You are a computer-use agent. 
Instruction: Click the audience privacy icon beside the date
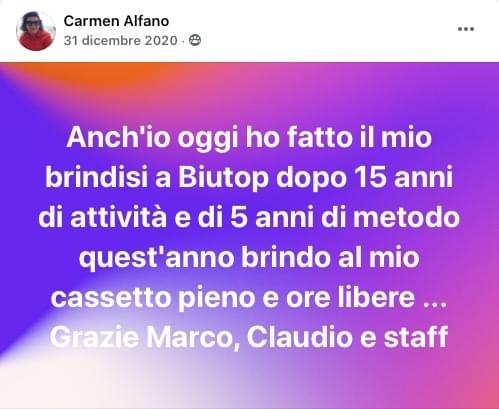click(195, 40)
